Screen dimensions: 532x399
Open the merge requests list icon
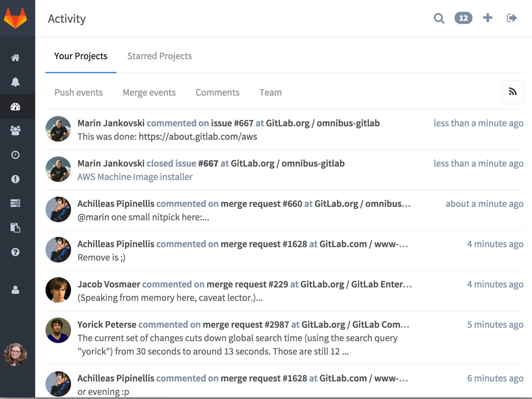(15, 203)
